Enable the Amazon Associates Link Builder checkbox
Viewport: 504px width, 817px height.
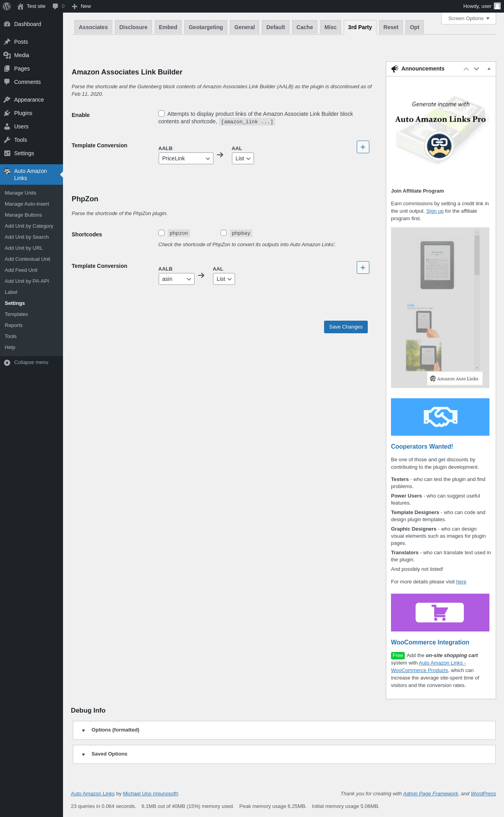pyautogui.click(x=161, y=113)
